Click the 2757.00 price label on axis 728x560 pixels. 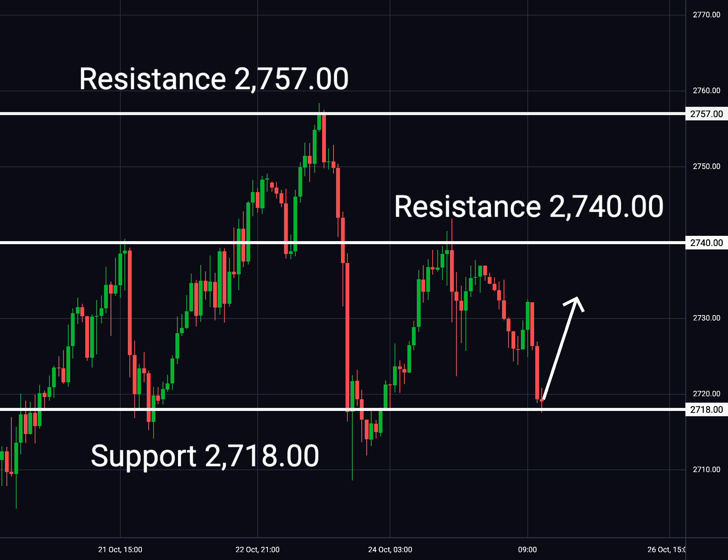(x=706, y=114)
